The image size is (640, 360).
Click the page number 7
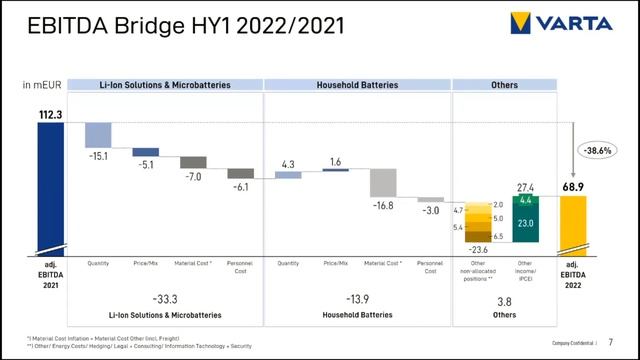[611, 342]
